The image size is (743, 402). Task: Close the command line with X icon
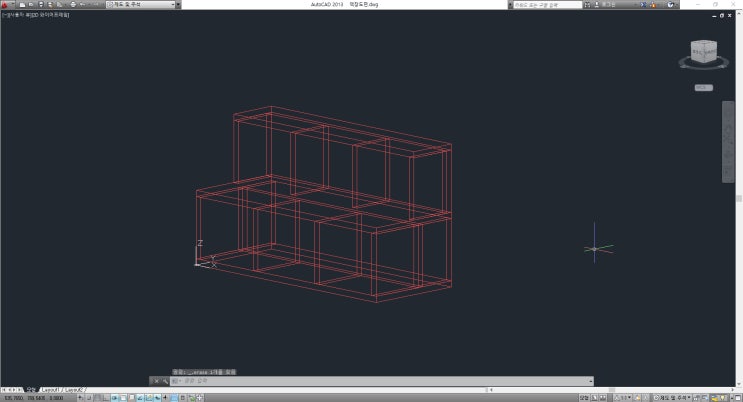[x=154, y=381]
